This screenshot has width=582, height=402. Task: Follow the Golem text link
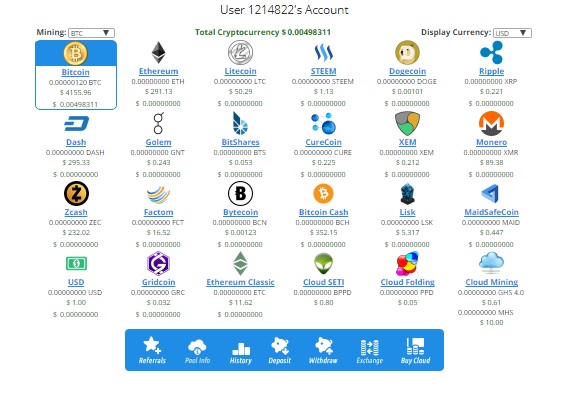click(x=158, y=142)
